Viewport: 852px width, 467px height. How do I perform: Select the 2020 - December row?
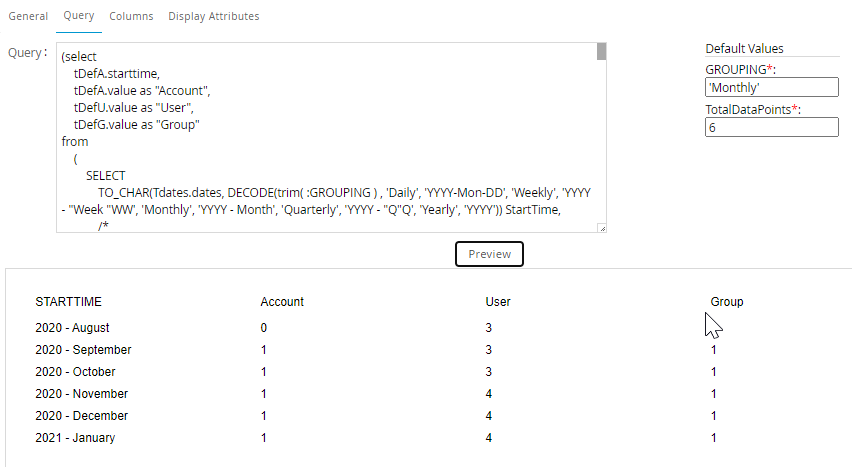[x=82, y=416]
